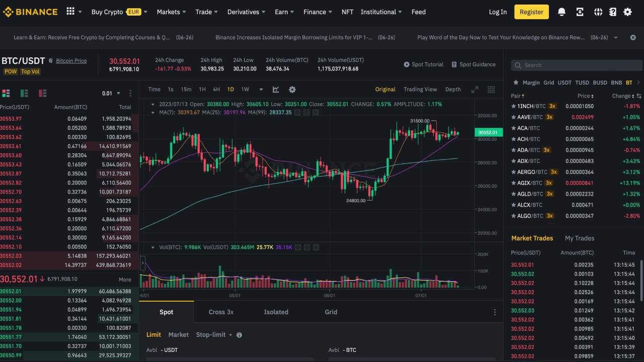The width and height of the screenshot is (644, 362).
Task: Open the multi-chart grid layout icon
Action: [491, 89]
